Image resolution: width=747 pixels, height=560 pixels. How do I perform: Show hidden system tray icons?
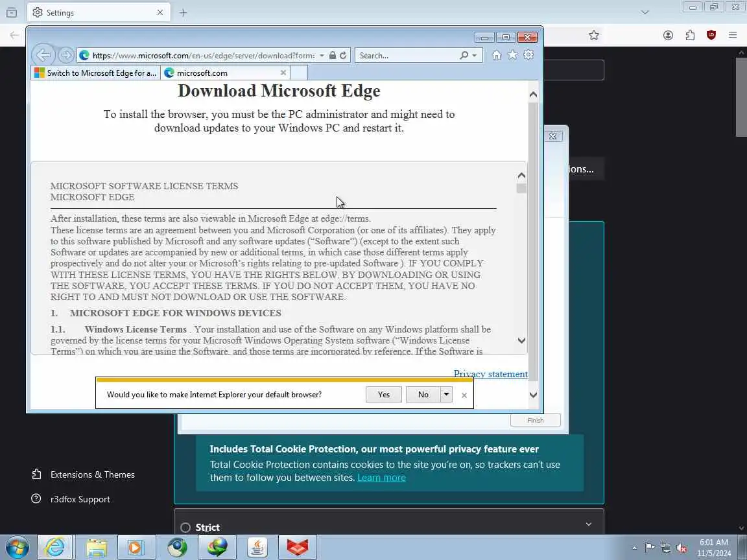[634, 548]
